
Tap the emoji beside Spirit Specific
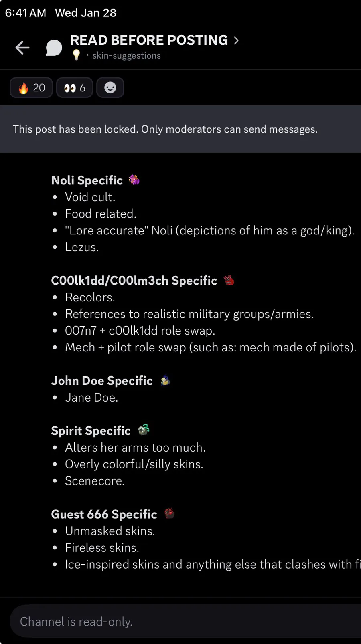[143, 430]
